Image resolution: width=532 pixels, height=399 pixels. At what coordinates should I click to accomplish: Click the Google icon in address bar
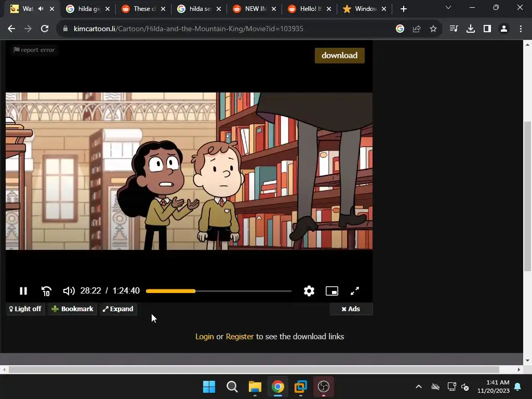pyautogui.click(x=400, y=29)
